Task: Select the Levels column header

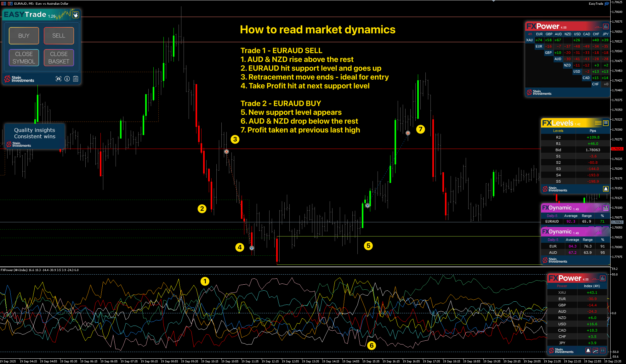Action: click(558, 131)
